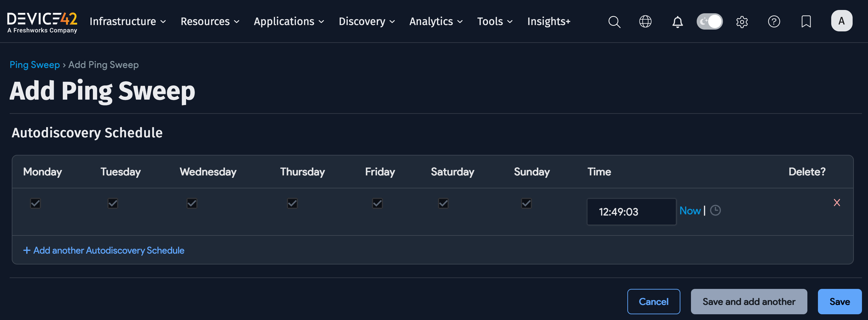The image size is (868, 320).
Task: Expand the Infrastructure menu
Action: [x=127, y=21]
